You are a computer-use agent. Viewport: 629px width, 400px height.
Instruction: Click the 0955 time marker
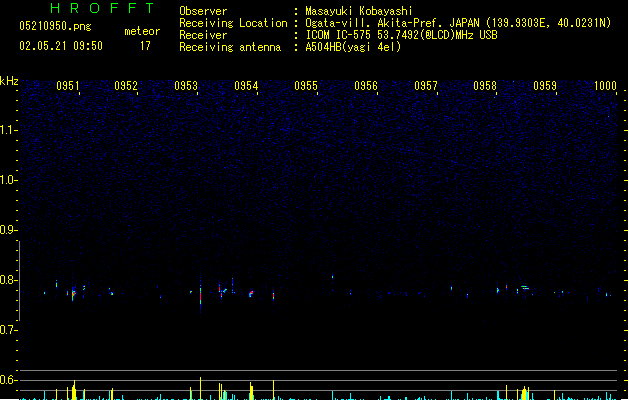[306, 85]
